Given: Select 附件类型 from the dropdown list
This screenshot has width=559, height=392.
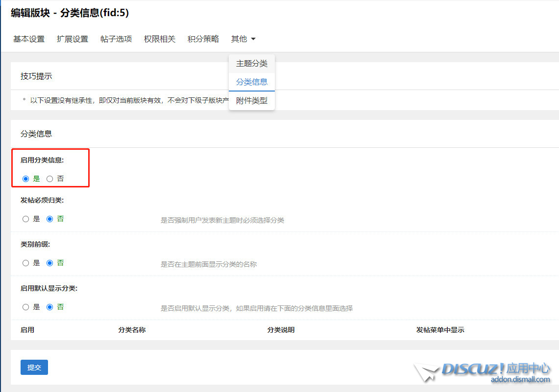Looking at the screenshot, I should click(x=251, y=100).
